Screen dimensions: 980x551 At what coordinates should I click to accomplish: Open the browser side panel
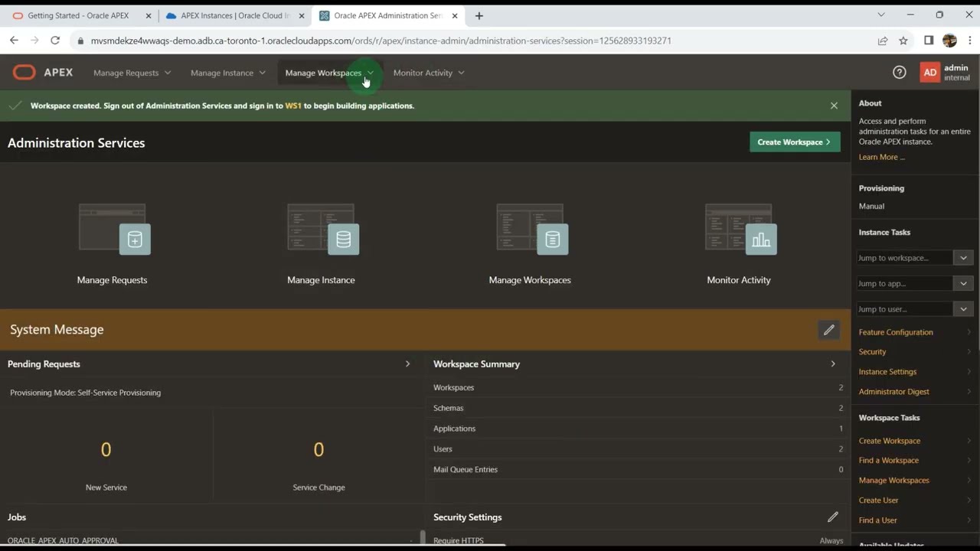pos(929,41)
